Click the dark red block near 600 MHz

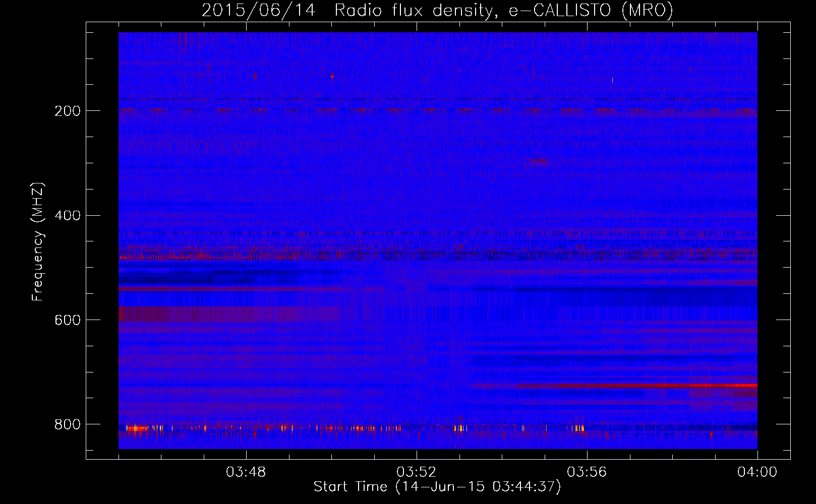229,314
